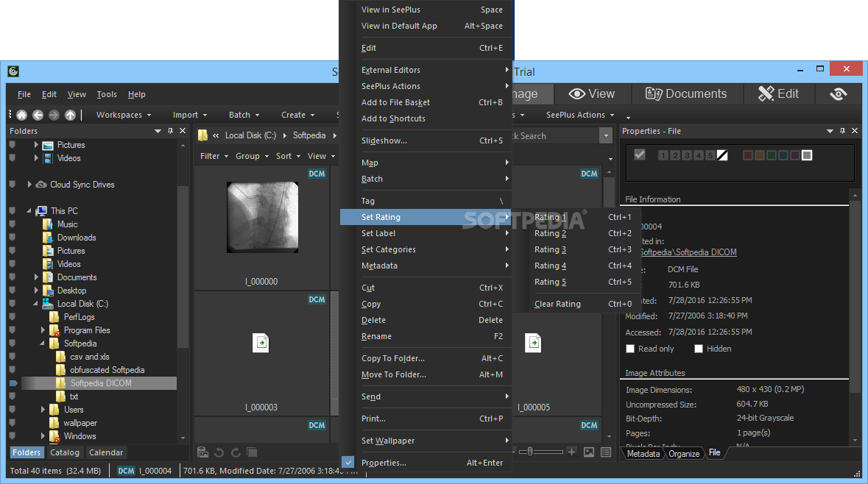Clear rating with the slash box icon
868x484 pixels.
coord(722,155)
